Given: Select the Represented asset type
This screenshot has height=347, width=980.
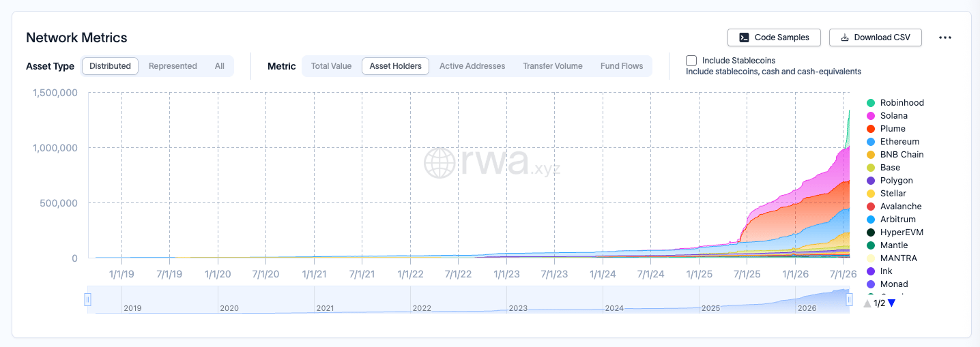Looking at the screenshot, I should coord(173,66).
